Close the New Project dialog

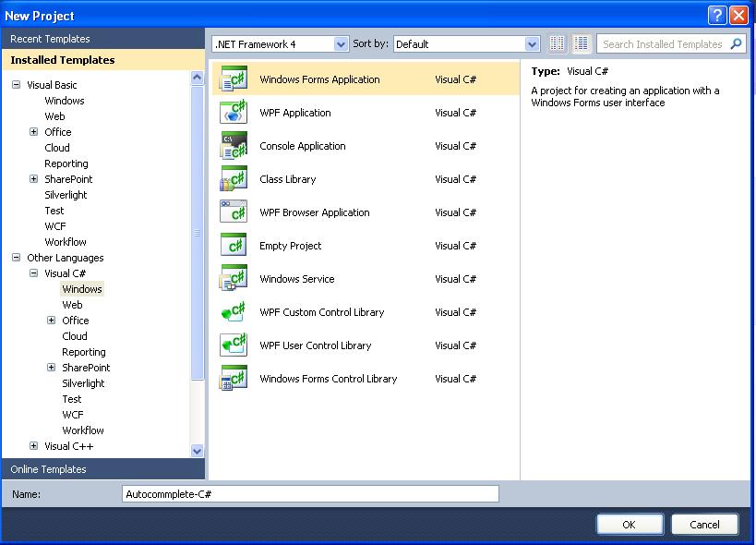point(738,16)
